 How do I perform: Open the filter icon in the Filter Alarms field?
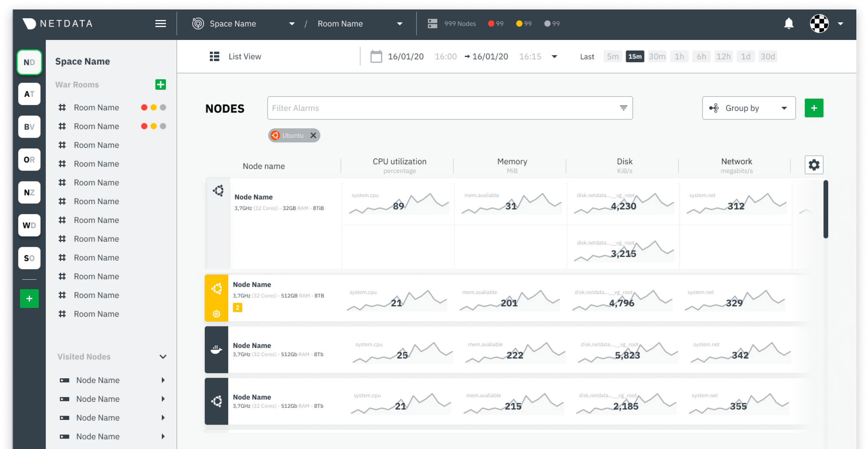coord(624,108)
